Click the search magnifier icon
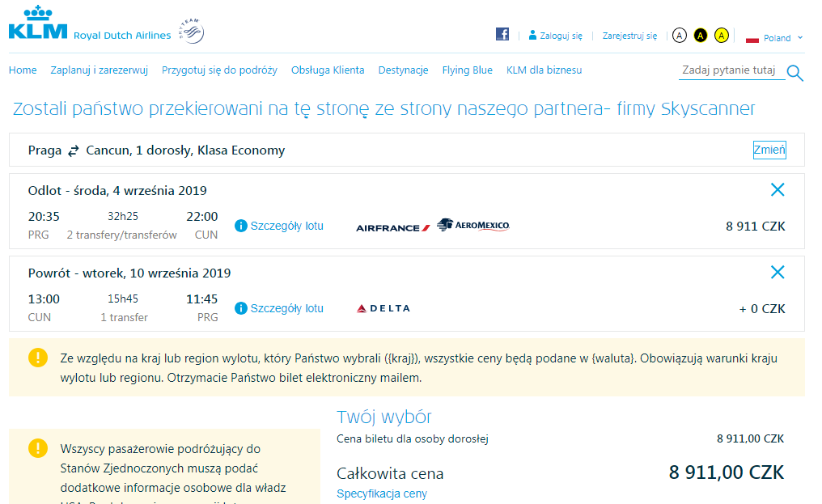822x504 pixels. click(x=795, y=73)
